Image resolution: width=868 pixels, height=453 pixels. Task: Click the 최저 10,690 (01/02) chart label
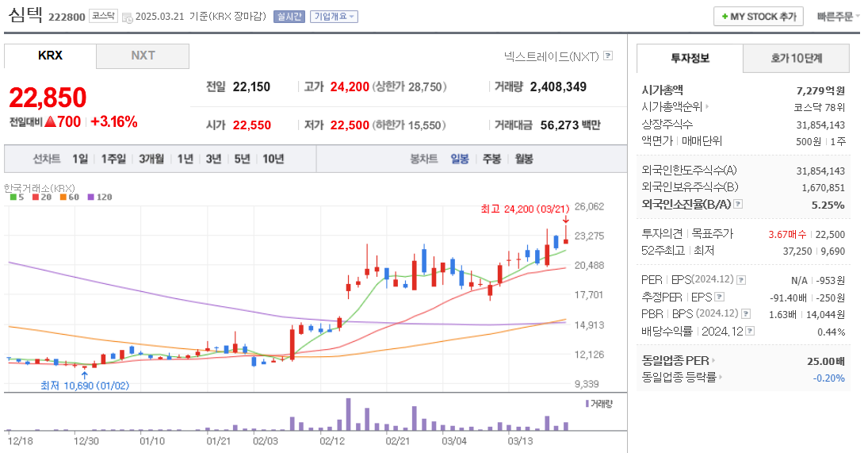tap(85, 386)
